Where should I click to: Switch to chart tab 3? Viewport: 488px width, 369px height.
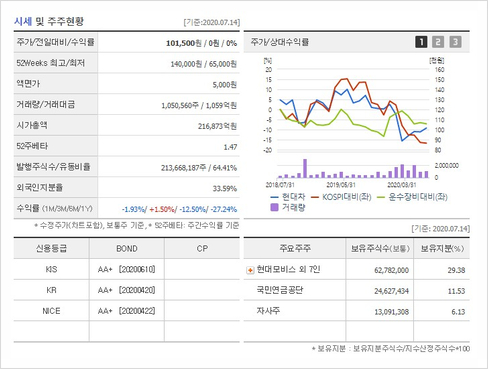click(455, 42)
